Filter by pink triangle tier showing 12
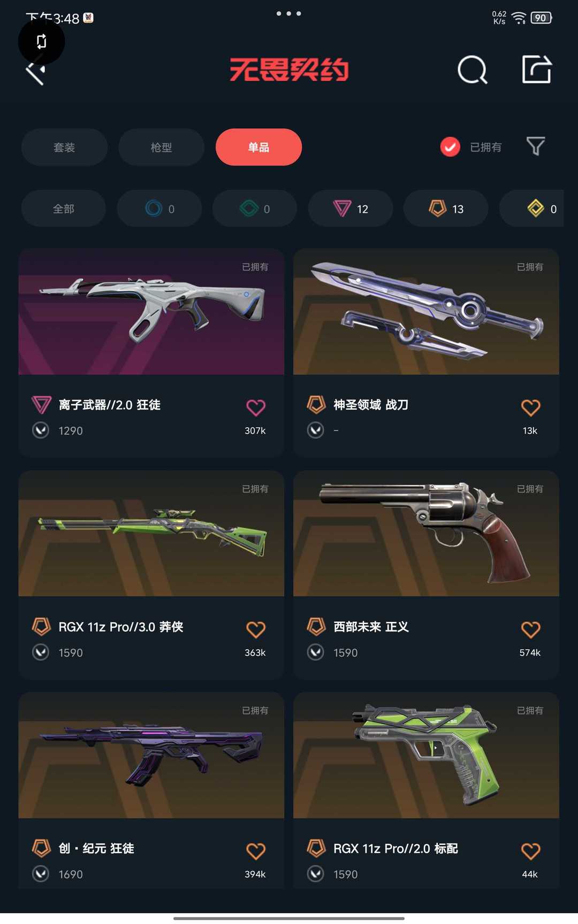The image size is (578, 924). tap(351, 209)
